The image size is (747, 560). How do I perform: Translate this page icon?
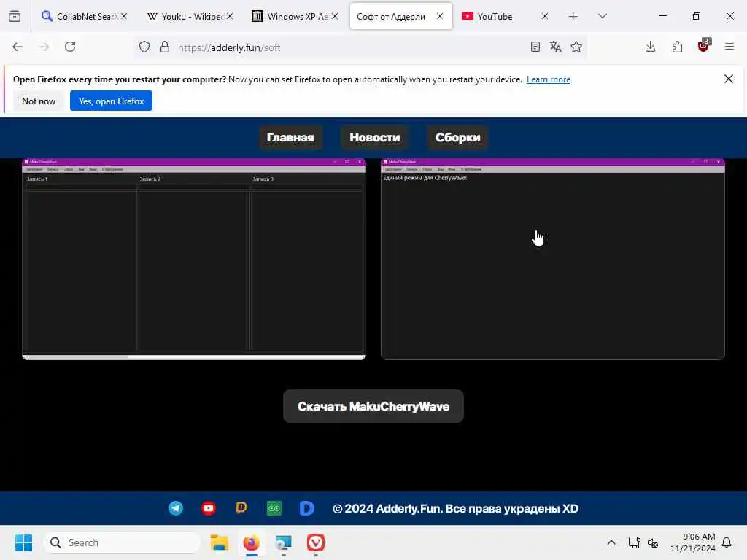pos(555,47)
